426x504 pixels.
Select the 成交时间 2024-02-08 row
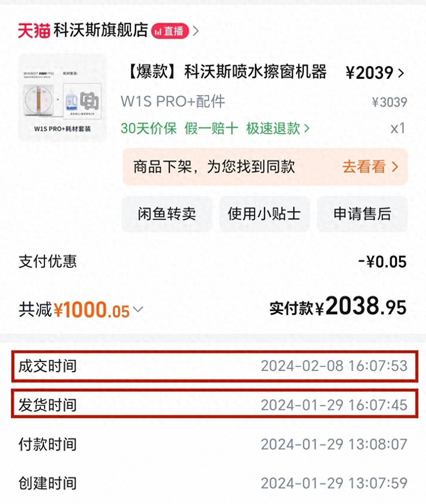click(214, 366)
